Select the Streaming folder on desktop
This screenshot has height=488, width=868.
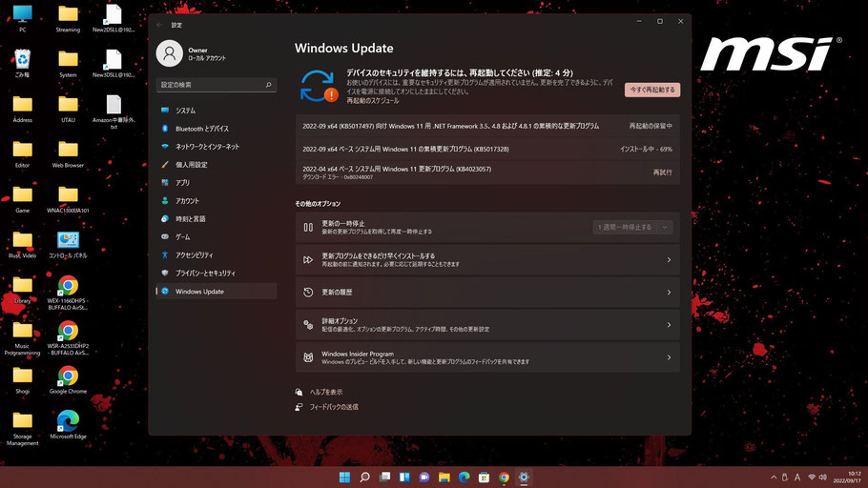(68, 18)
